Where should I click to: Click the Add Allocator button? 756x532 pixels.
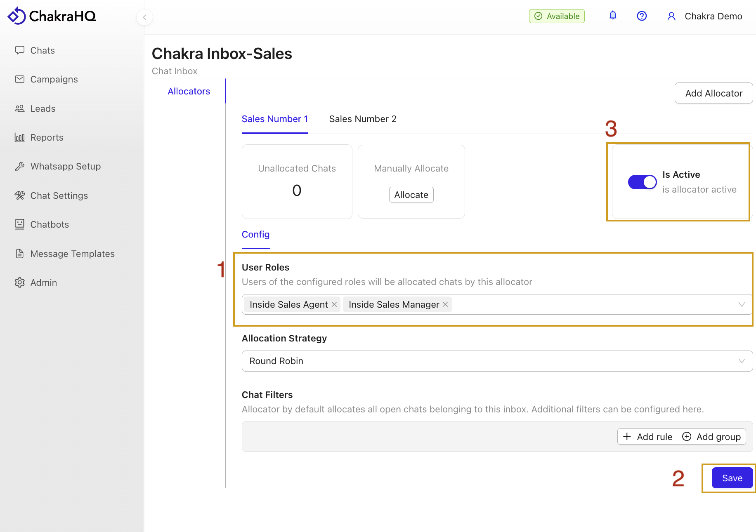[713, 93]
